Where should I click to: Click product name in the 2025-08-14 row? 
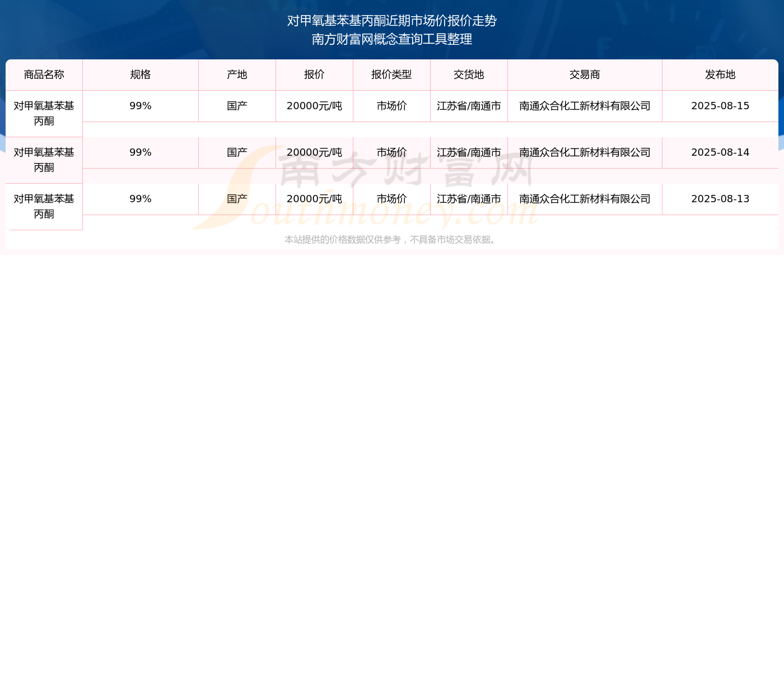click(x=44, y=160)
